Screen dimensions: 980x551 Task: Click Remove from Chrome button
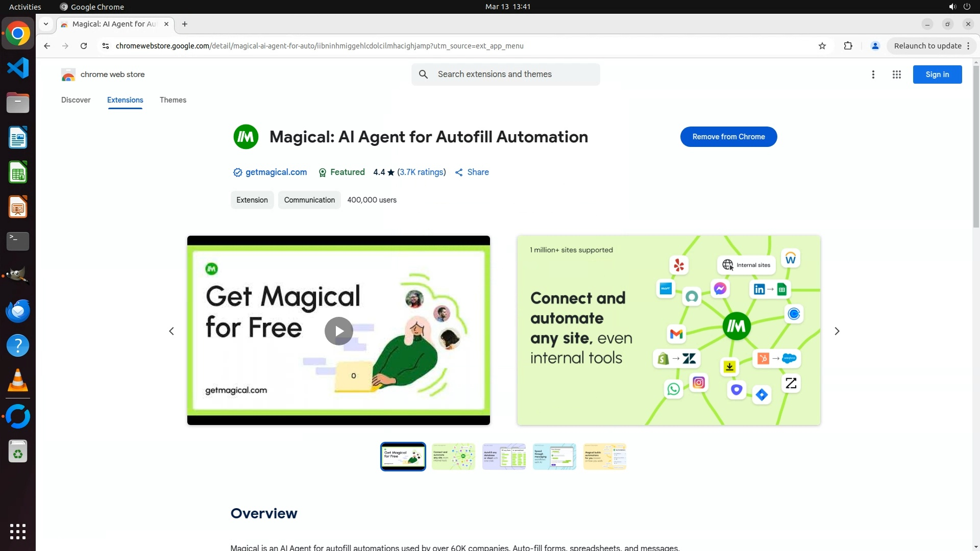click(x=728, y=137)
